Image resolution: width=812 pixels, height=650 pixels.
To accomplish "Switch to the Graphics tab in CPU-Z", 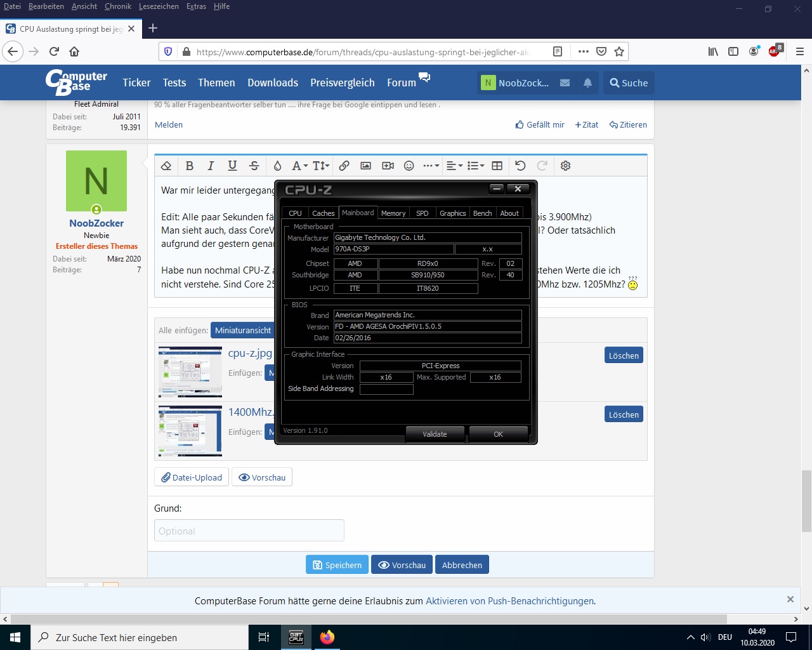I will (x=453, y=213).
